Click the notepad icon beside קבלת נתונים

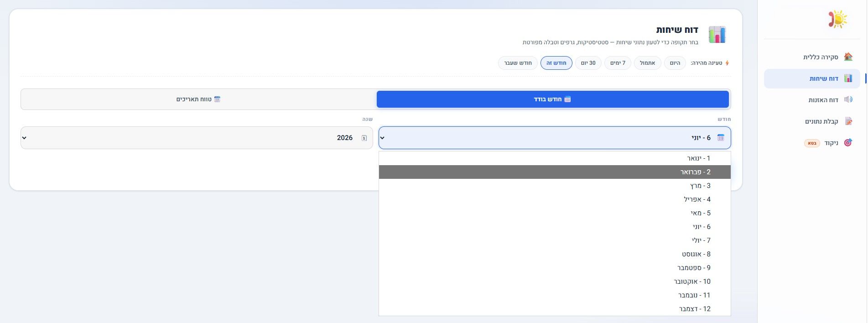tap(848, 121)
